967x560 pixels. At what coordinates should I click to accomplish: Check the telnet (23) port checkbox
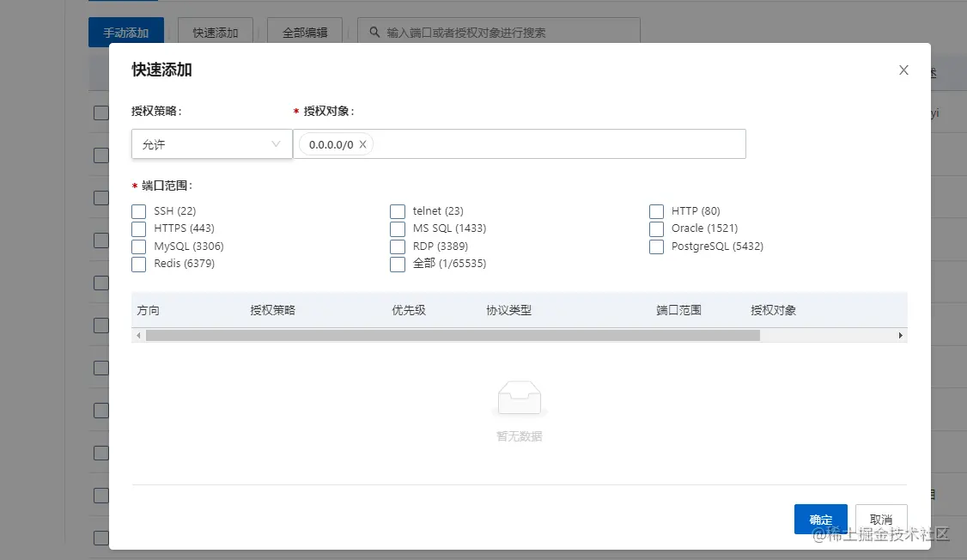(x=398, y=211)
